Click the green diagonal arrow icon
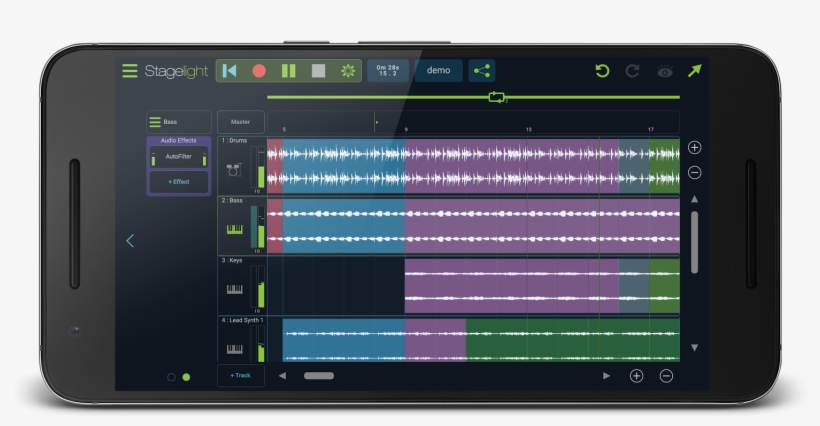Viewport: 820px width, 426px height. 694,71
